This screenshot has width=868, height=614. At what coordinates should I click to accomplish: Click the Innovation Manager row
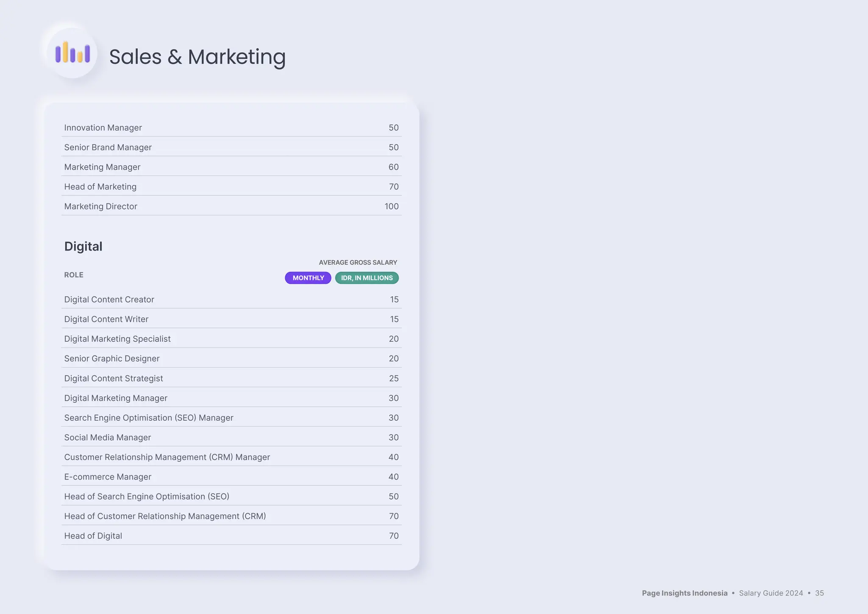tap(103, 128)
